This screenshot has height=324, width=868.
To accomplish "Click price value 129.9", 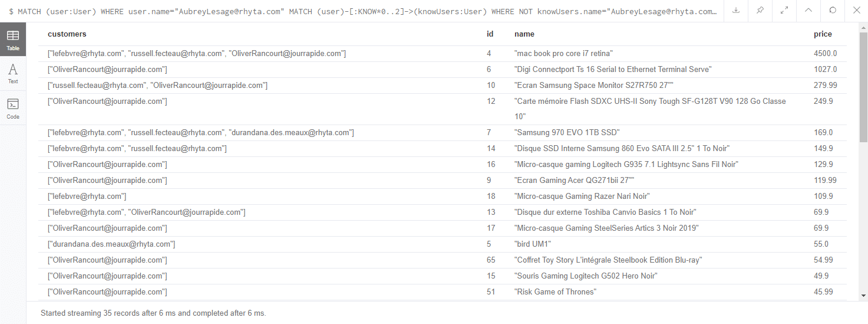I will click(x=824, y=165).
